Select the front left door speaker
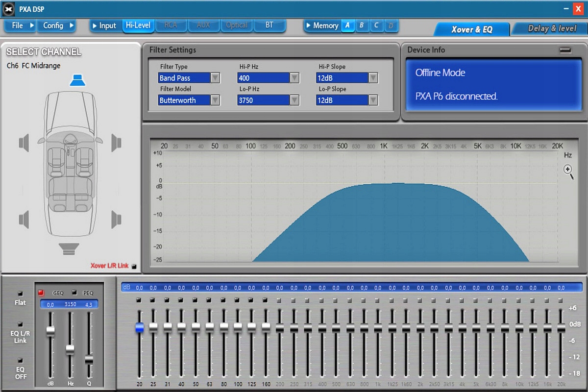The image size is (588, 392). click(x=24, y=143)
